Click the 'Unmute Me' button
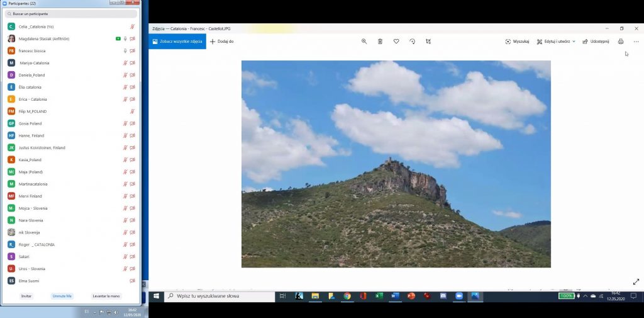The width and height of the screenshot is (644, 318). click(x=62, y=296)
